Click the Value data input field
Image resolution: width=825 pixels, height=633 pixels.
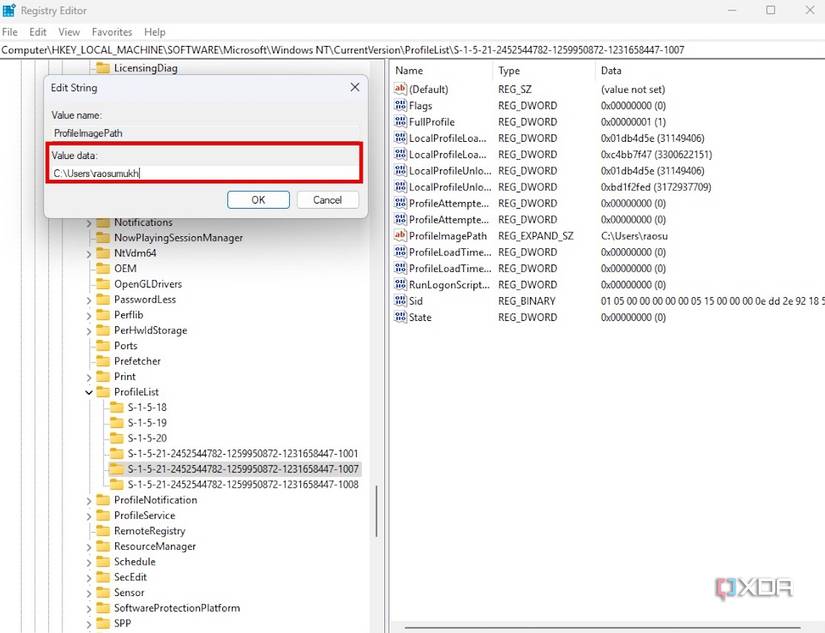pos(204,173)
